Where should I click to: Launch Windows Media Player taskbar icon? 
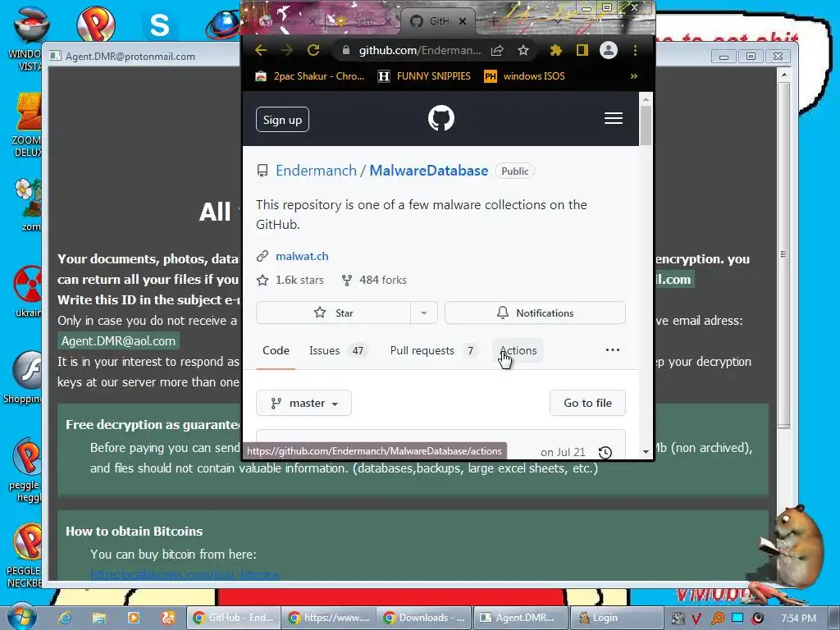click(x=134, y=618)
